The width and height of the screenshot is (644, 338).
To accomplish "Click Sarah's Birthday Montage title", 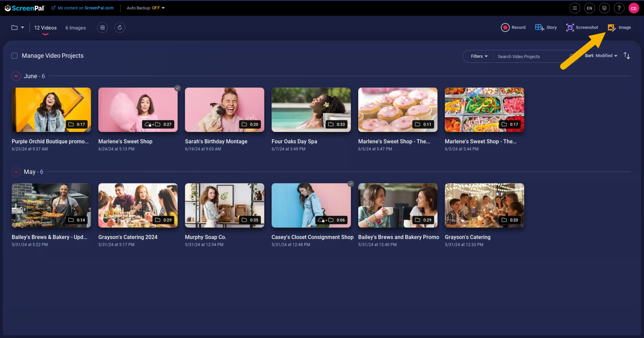I will [x=216, y=142].
